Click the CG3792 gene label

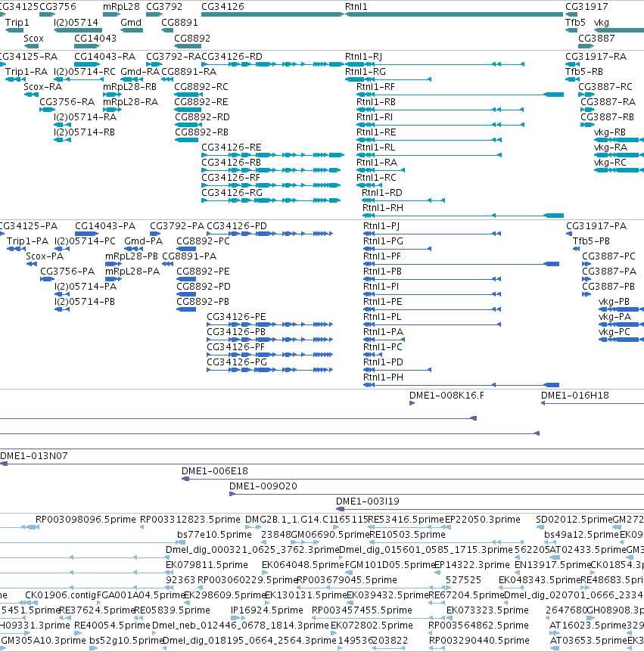[164, 7]
